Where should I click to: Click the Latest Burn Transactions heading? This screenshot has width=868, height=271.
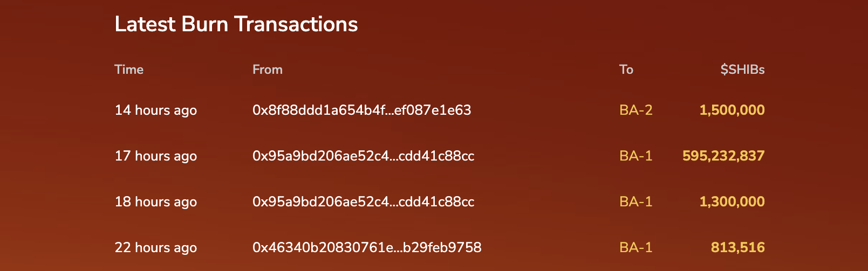click(236, 24)
